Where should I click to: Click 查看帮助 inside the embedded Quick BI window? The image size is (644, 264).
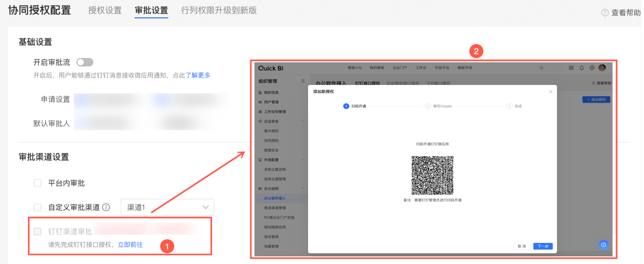[602, 83]
